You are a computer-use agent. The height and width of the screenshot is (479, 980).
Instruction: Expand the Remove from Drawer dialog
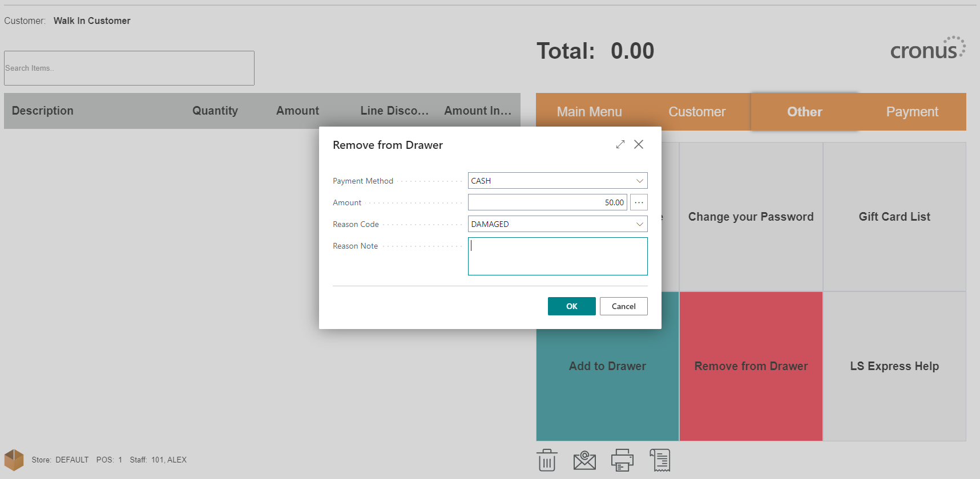(x=620, y=145)
